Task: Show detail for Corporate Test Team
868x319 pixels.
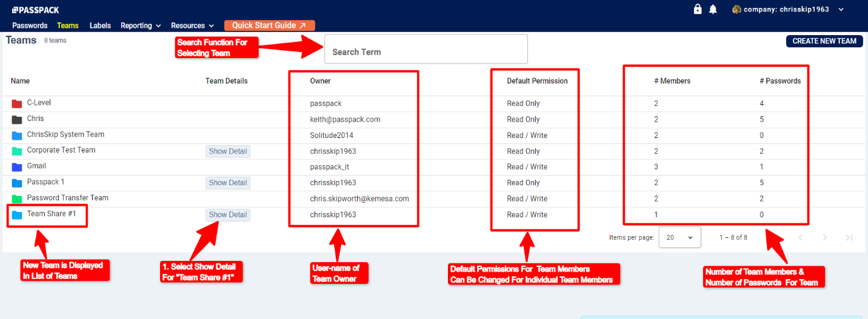Action: point(228,151)
